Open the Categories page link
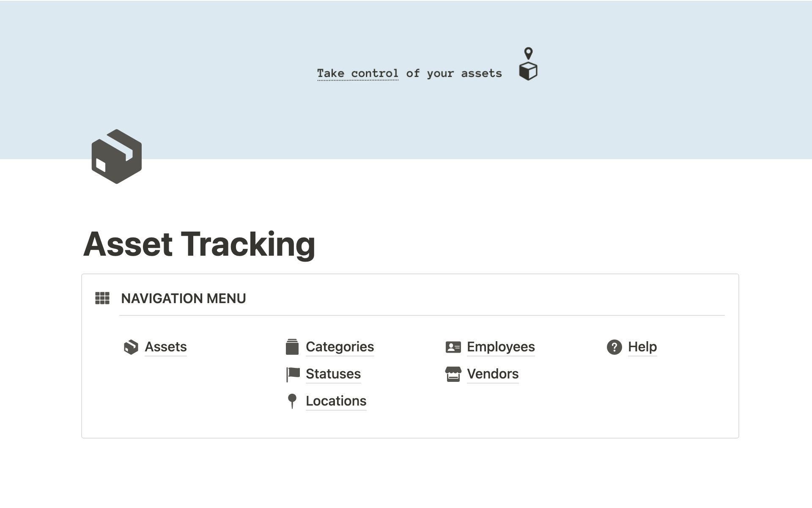The width and height of the screenshot is (812, 508). point(340,347)
